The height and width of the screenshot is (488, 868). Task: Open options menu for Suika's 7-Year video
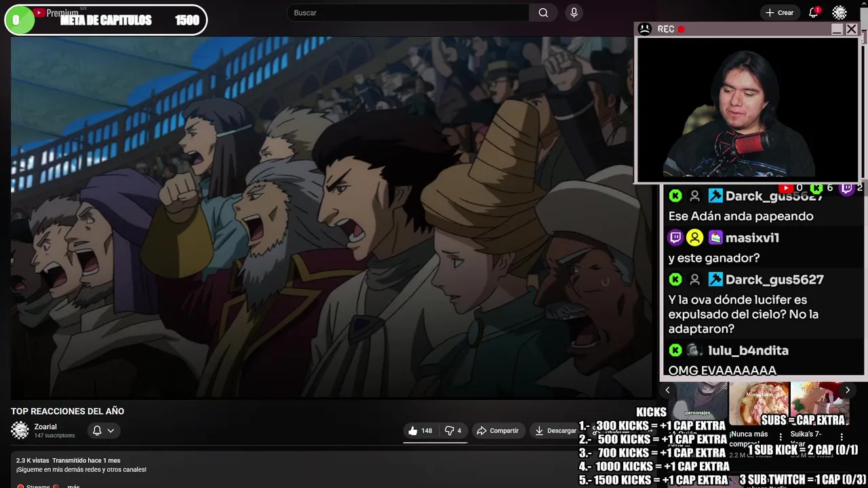842,437
